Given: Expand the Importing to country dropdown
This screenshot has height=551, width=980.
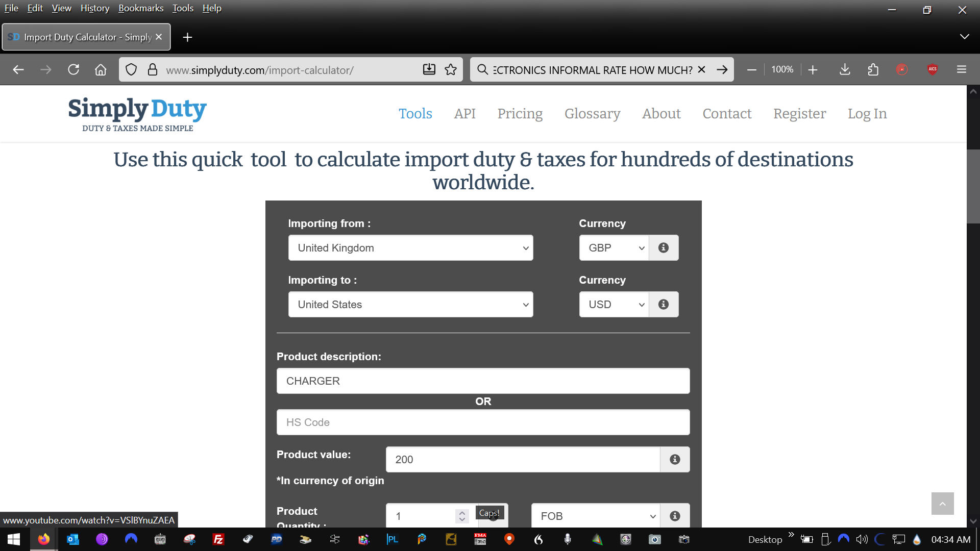Looking at the screenshot, I should 410,305.
